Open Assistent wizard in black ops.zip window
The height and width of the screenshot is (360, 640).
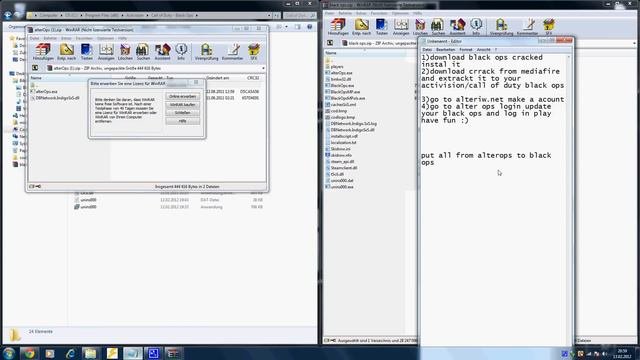(x=457, y=27)
